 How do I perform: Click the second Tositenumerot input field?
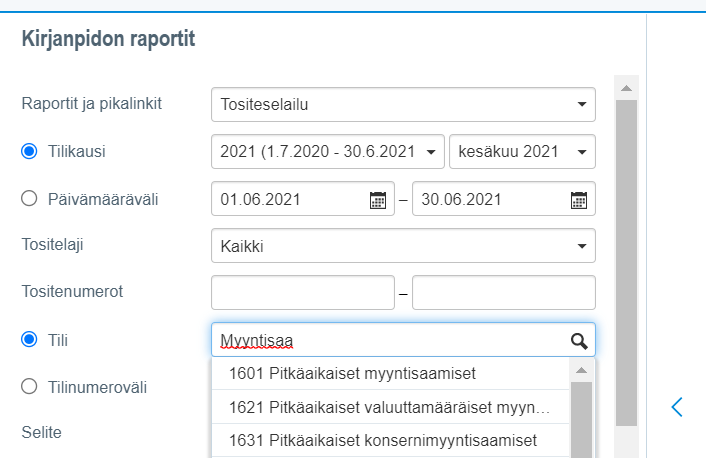504,293
